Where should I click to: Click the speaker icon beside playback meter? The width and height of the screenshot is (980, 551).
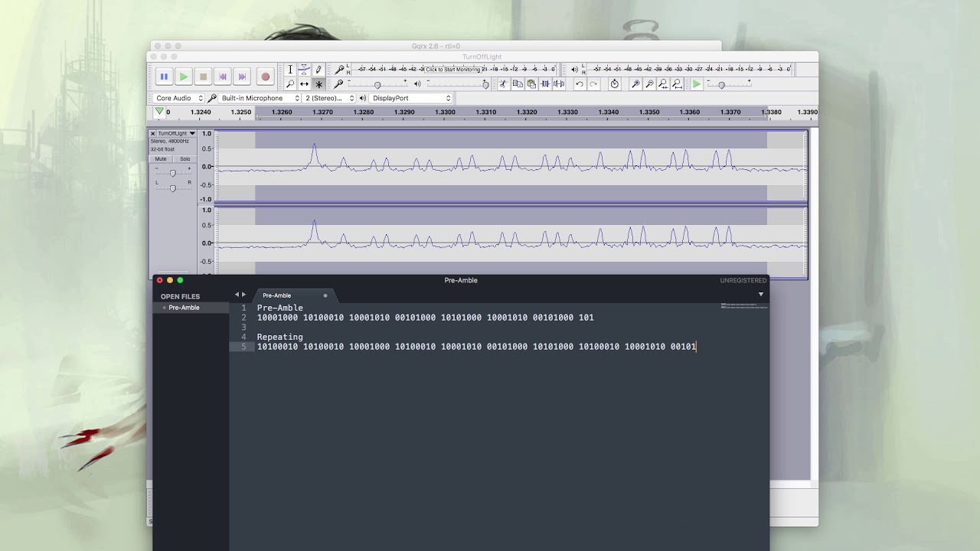[575, 70]
